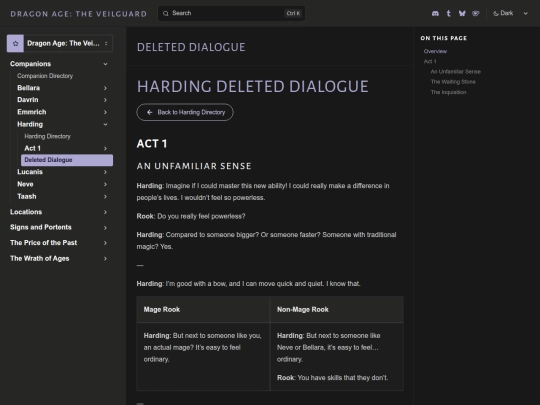Screen dimensions: 540x405
Task: Select Deleted Dialogue in sidebar
Action: point(67,160)
